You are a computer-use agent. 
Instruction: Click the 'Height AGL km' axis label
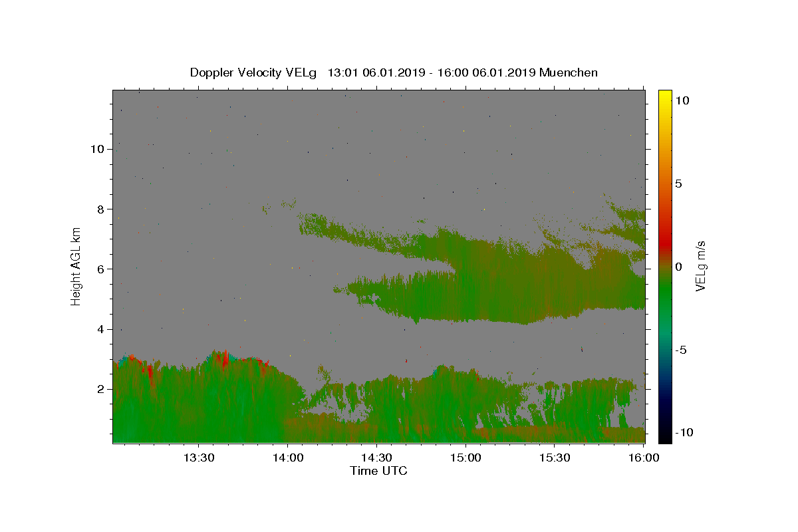click(76, 265)
